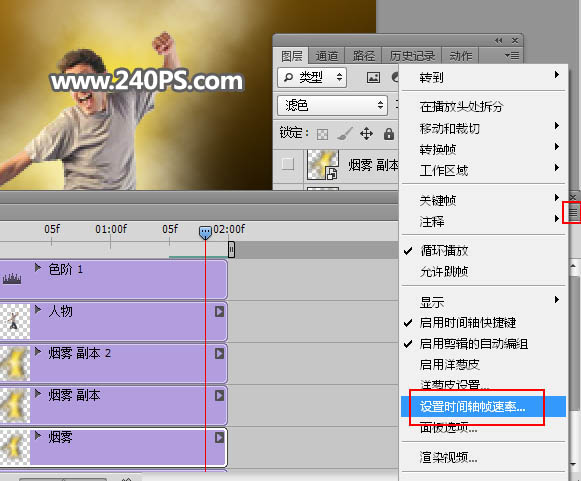
Task: Switch to the 图层 tab
Action: point(291,56)
